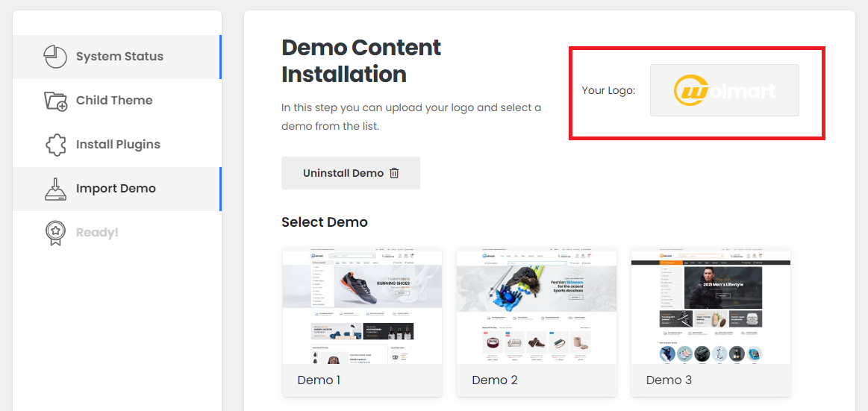Click the trash icon on Uninstall Demo

[394, 173]
